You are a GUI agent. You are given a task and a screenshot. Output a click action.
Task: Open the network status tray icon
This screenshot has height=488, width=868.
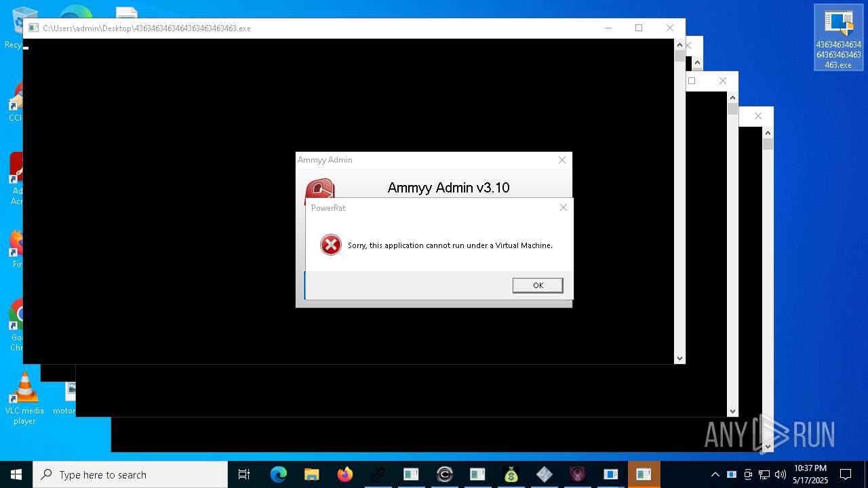tap(764, 474)
